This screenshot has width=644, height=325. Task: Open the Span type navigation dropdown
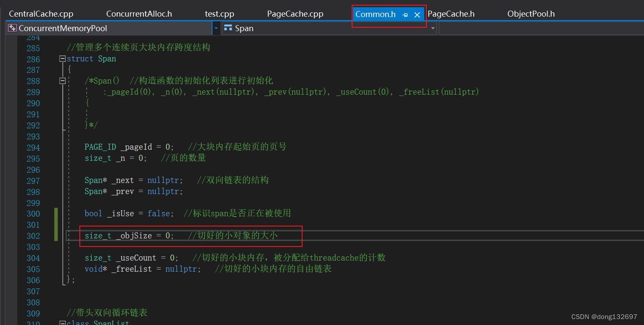coord(433,29)
